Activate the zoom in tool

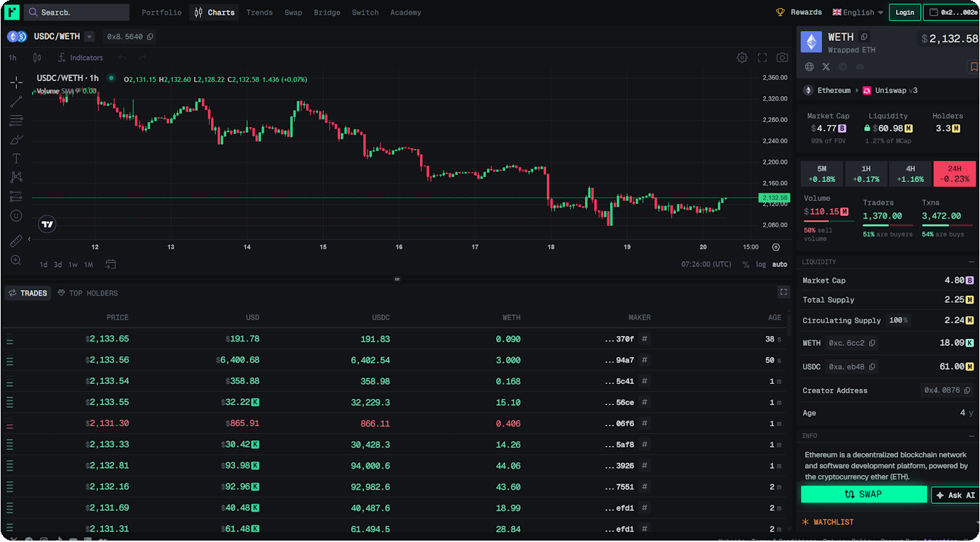(x=16, y=260)
